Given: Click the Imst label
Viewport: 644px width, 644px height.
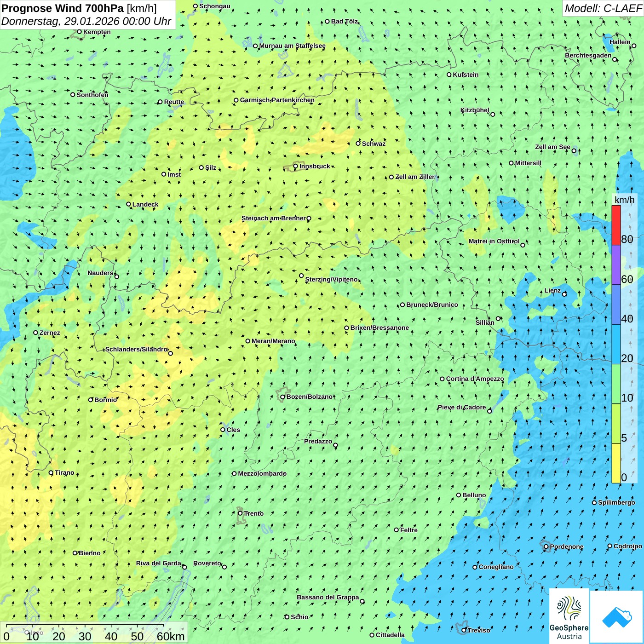Looking at the screenshot, I should [174, 174].
